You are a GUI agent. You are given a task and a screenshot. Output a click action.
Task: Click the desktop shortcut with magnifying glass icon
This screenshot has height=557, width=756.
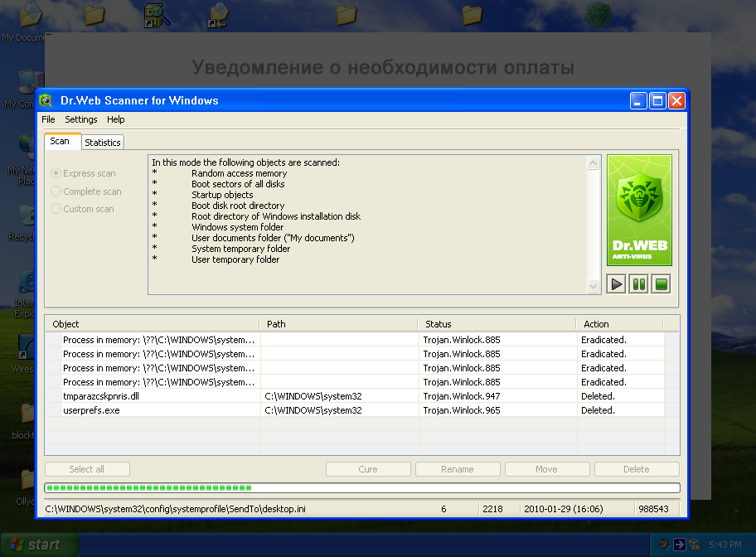tap(157, 16)
